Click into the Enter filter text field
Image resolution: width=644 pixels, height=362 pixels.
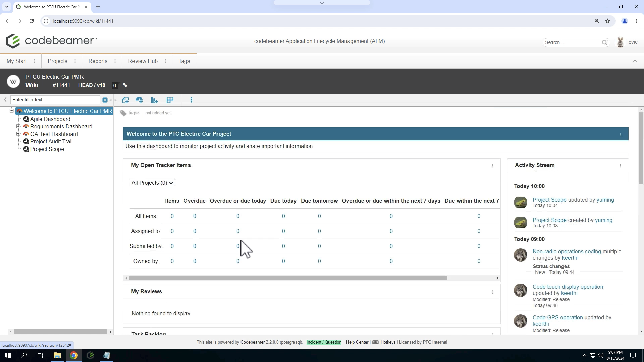pos(55,100)
